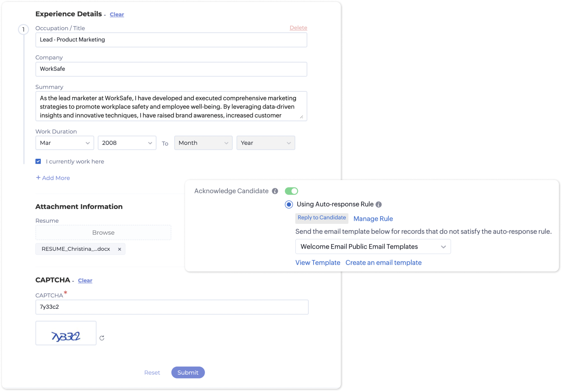The width and height of the screenshot is (562, 392).
Task: Click the info icon next to Using Auto-response Rule
Action: tap(378, 204)
